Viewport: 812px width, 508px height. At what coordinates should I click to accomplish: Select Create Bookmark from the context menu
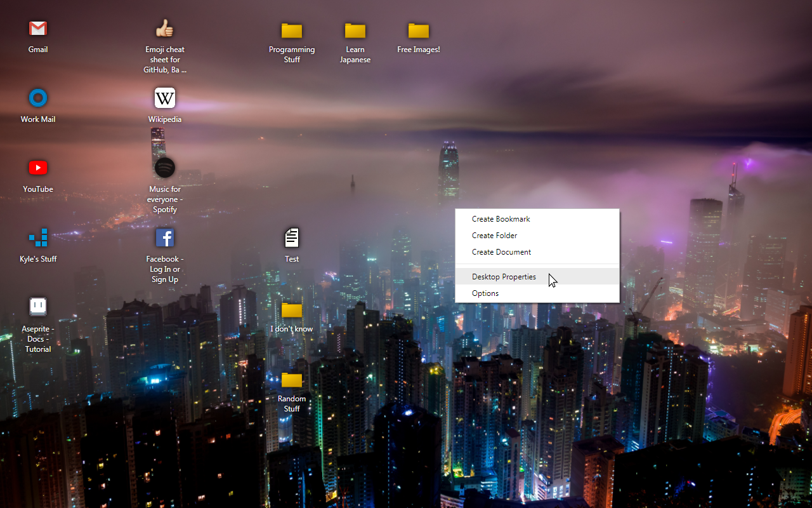coord(500,218)
